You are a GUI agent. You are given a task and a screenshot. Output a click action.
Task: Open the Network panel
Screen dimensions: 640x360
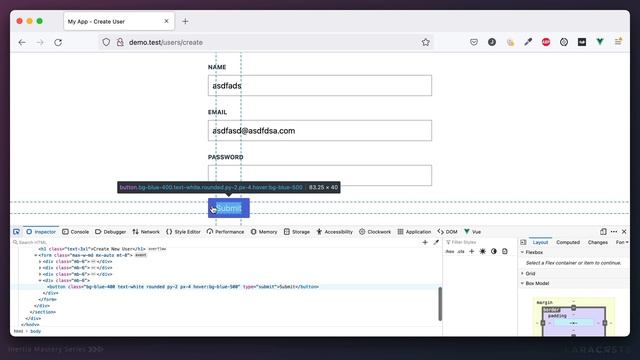tap(146, 231)
